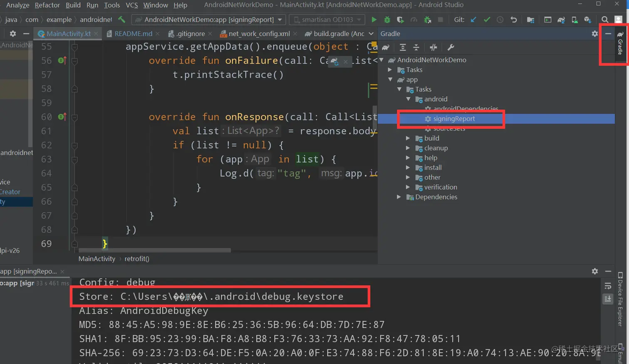Image resolution: width=629 pixels, height=364 pixels.
Task: Open AVD Manager device icon
Action: tap(575, 20)
